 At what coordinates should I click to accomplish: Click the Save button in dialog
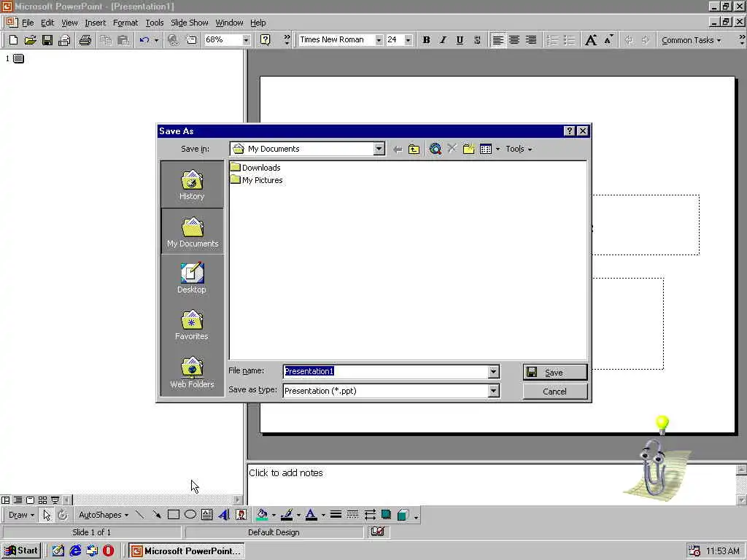pyautogui.click(x=555, y=373)
